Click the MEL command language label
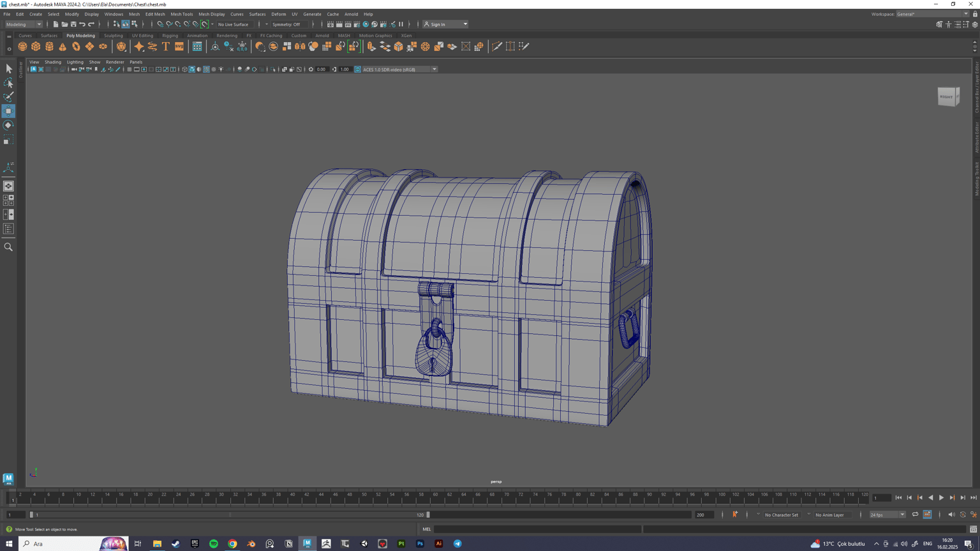This screenshot has width=980, height=551. (427, 529)
